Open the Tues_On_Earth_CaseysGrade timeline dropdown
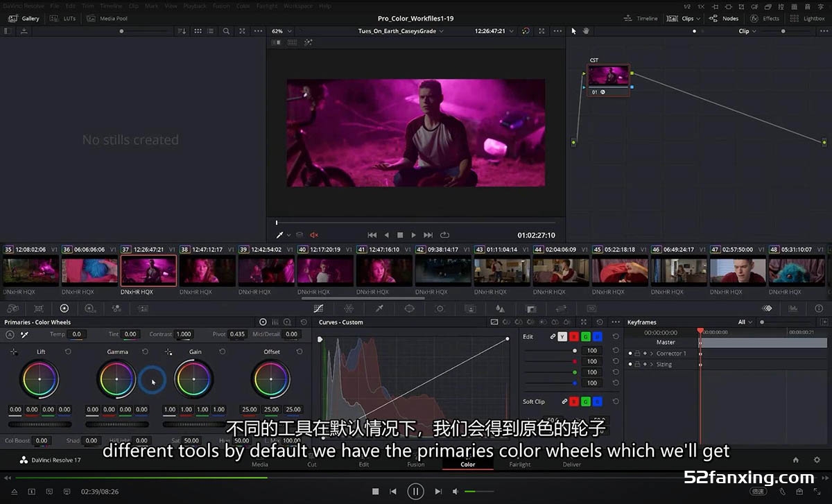 click(x=401, y=31)
